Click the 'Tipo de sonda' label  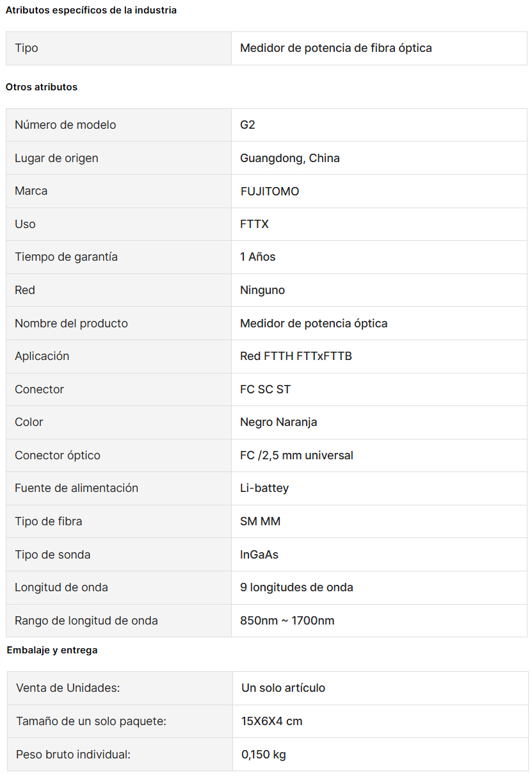click(52, 555)
